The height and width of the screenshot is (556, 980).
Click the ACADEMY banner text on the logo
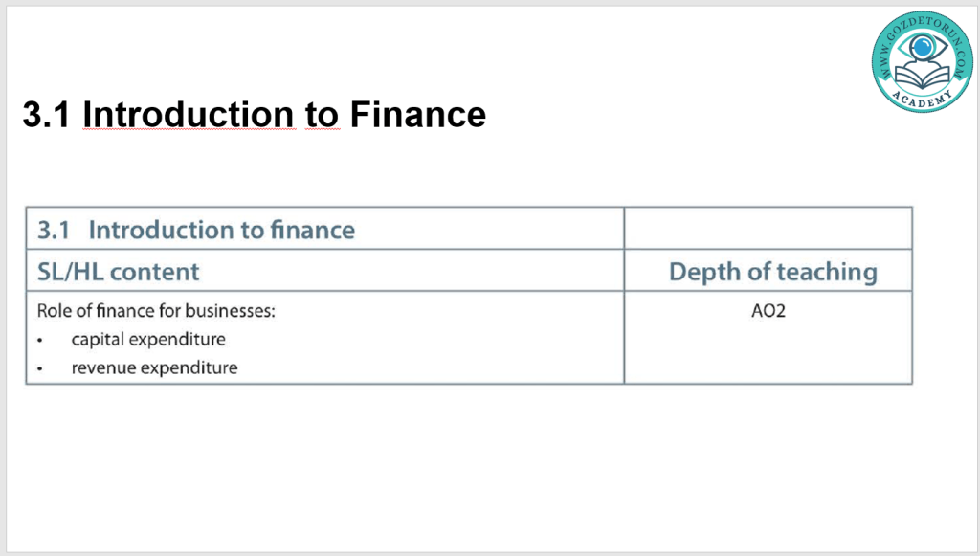[923, 100]
